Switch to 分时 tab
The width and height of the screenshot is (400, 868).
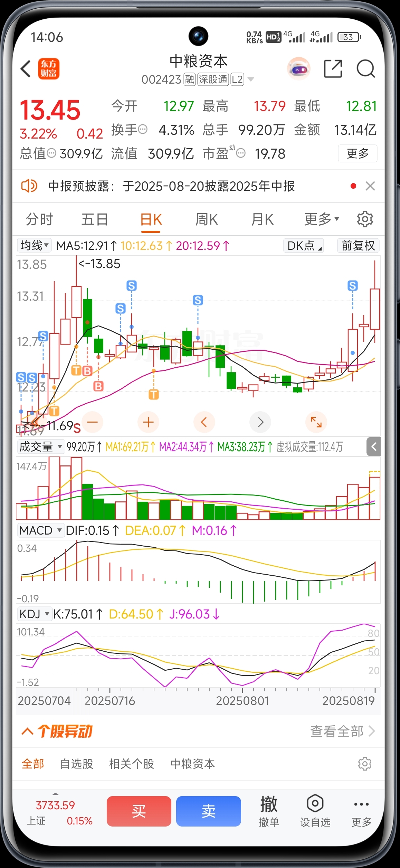[39, 219]
